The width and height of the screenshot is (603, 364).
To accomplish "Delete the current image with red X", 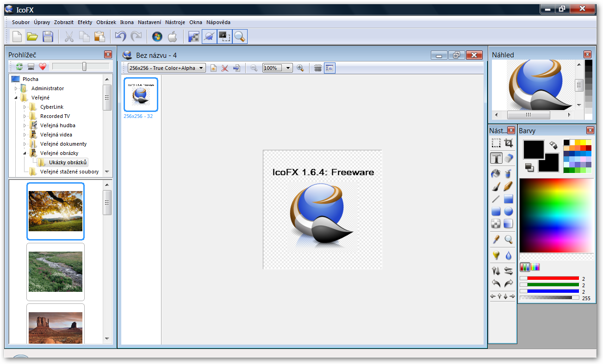I will point(225,68).
